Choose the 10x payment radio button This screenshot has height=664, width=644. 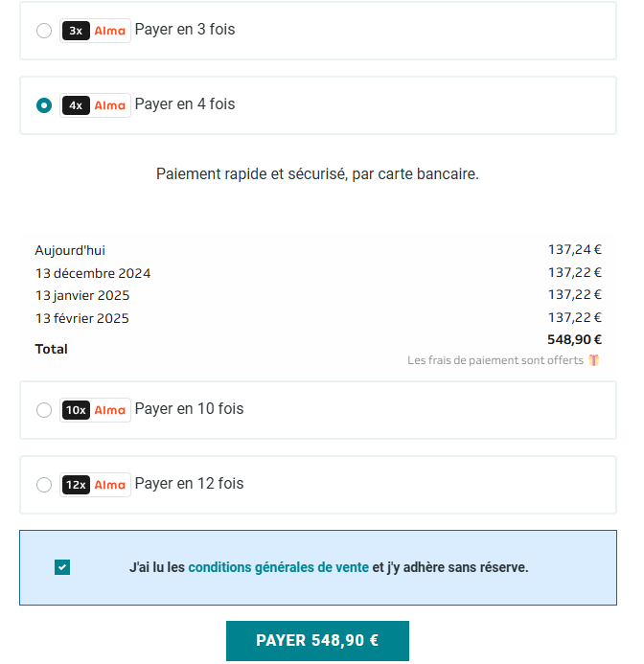(x=44, y=410)
